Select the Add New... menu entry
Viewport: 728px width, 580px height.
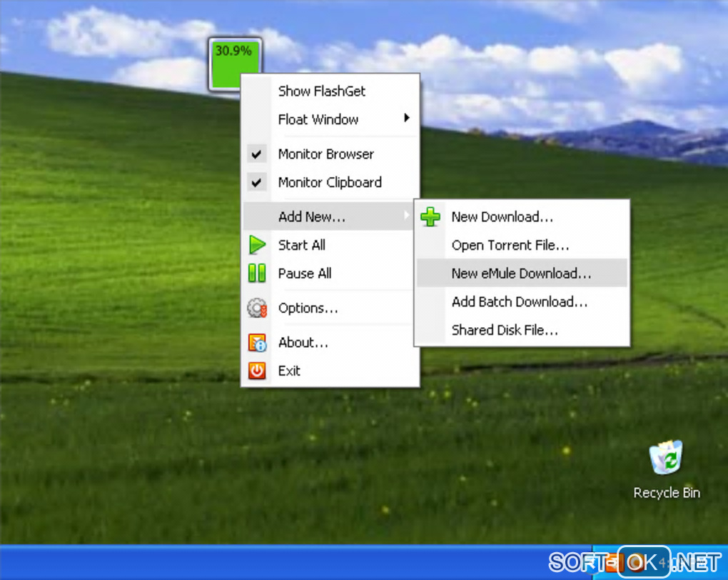(x=329, y=216)
